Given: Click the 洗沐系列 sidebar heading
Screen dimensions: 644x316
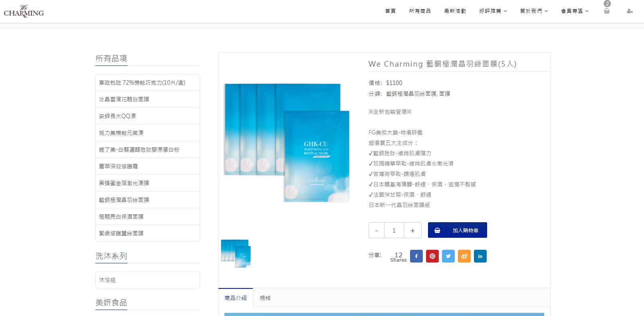Looking at the screenshot, I should click(x=111, y=256).
